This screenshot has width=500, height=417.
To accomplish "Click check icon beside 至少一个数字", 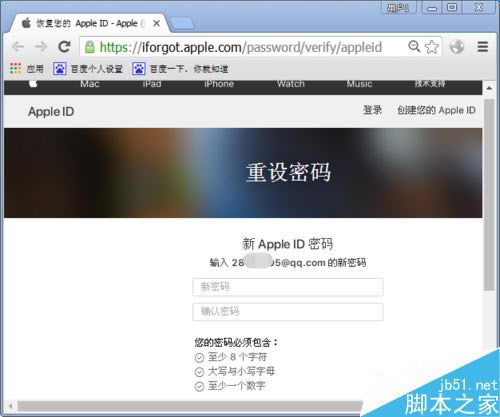I will click(x=199, y=387).
